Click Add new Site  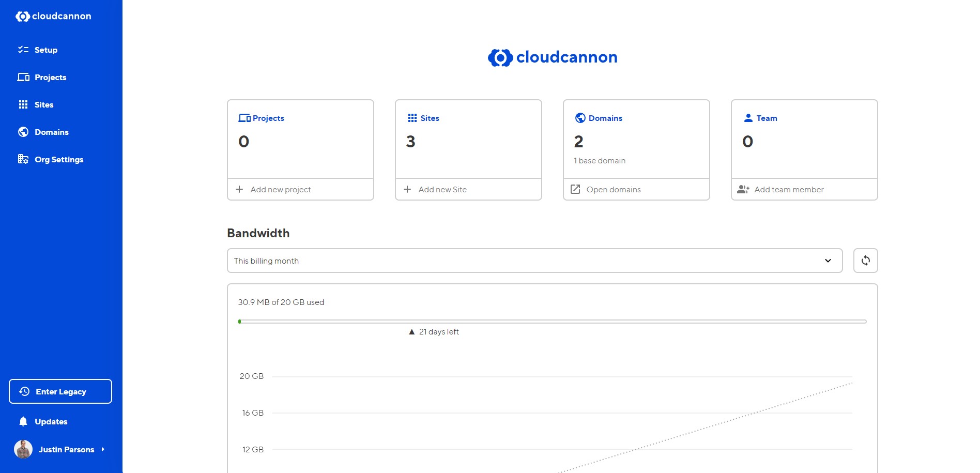[x=468, y=189]
